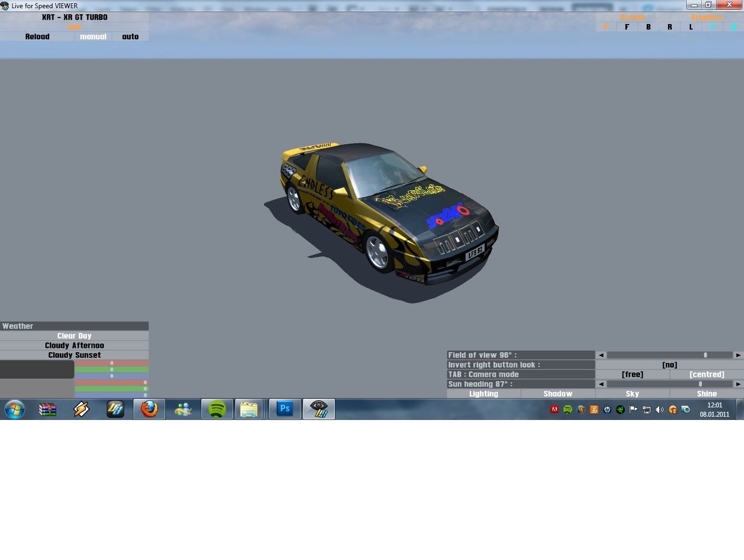Switch to the Lighting tab
The image size is (744, 560).
484,394
